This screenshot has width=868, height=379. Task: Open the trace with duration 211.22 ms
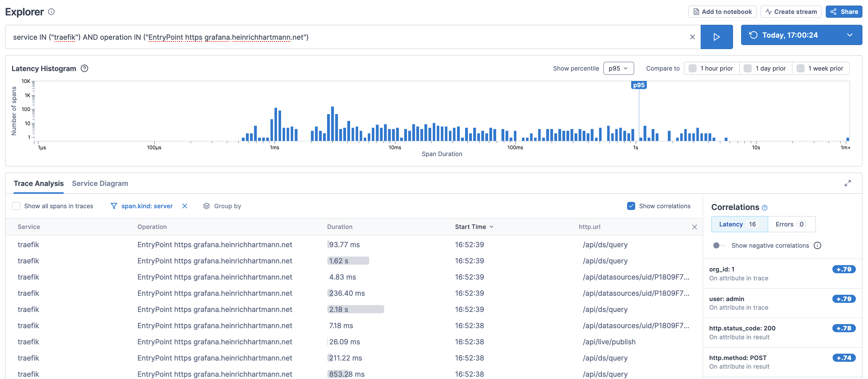tap(354, 358)
